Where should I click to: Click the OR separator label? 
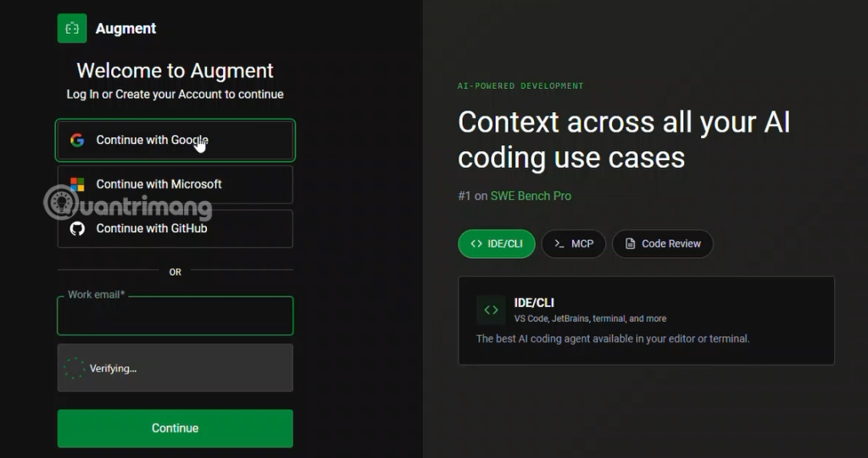(x=175, y=272)
